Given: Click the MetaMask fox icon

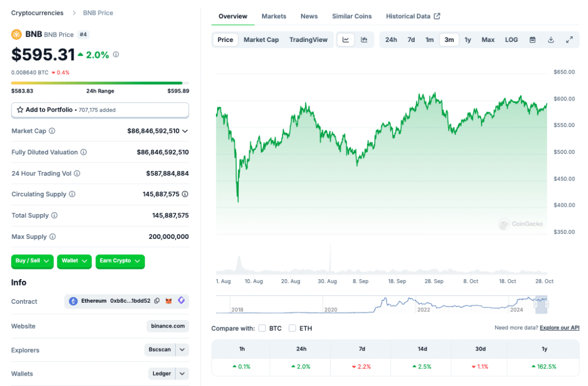Looking at the screenshot, I should point(169,301).
